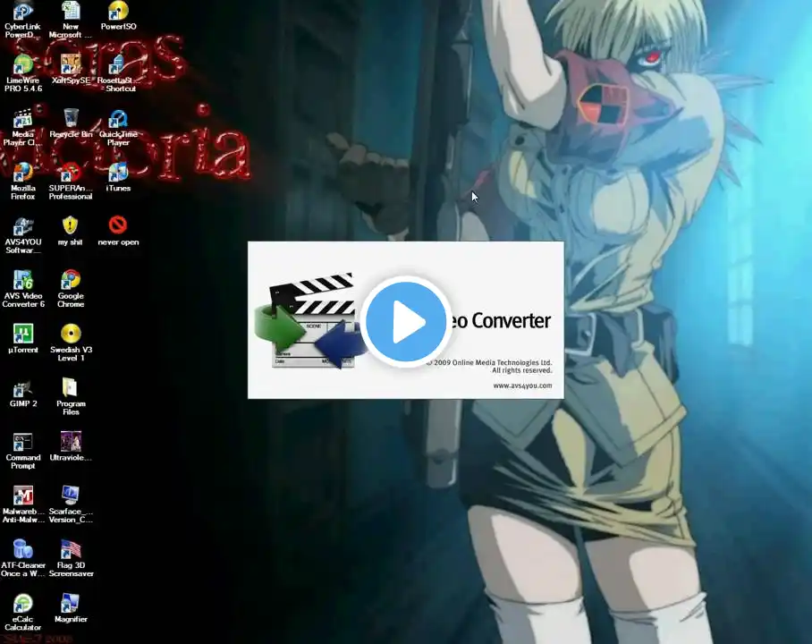Play the video with the blue play button
This screenshot has width=812, height=644.
pos(406,321)
